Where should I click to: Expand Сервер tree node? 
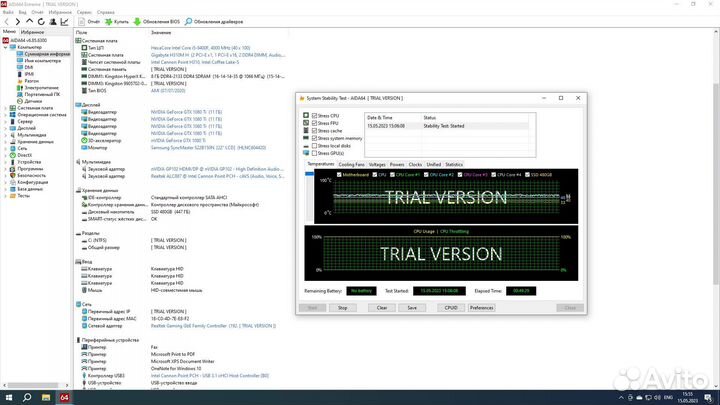6,121
